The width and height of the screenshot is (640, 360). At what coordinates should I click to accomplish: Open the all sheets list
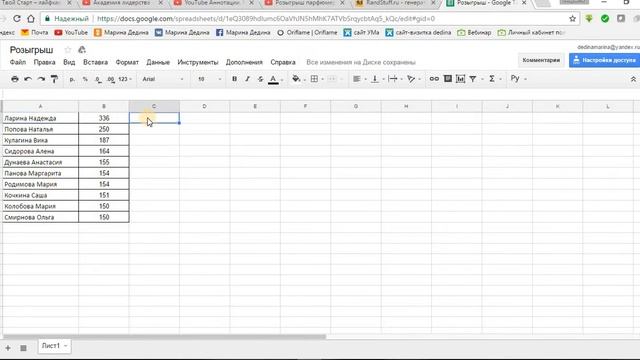[23, 348]
